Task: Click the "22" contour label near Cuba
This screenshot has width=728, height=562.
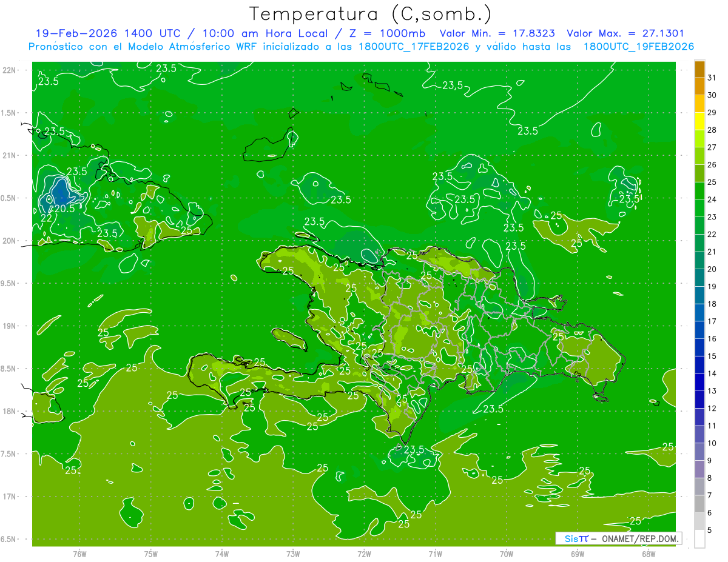Action: (46, 218)
